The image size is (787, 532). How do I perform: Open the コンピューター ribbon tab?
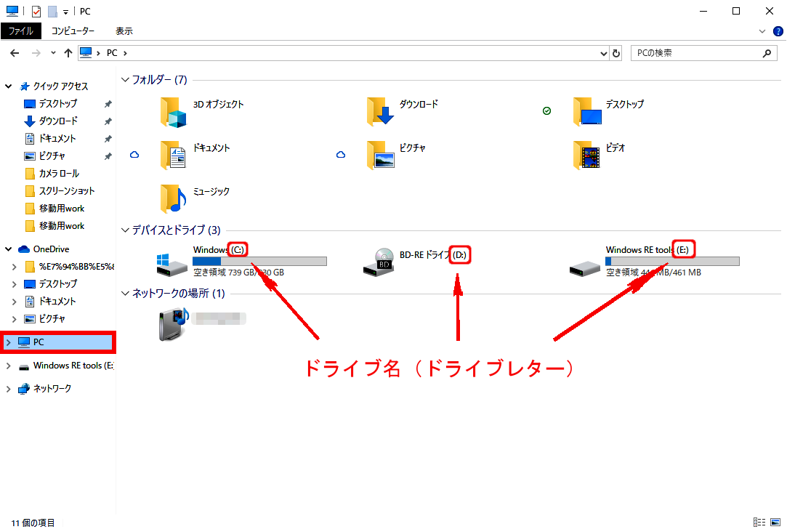(73, 31)
